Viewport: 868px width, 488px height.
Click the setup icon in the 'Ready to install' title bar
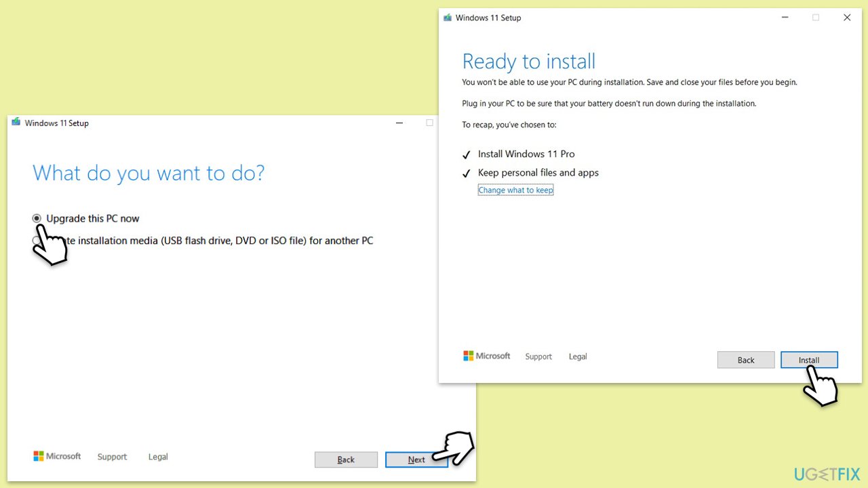pyautogui.click(x=448, y=18)
